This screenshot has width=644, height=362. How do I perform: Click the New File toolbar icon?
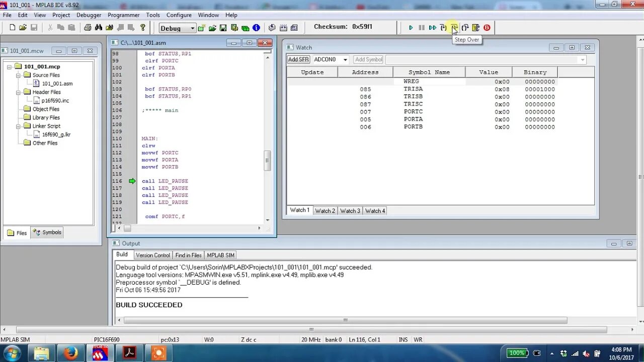point(12,28)
